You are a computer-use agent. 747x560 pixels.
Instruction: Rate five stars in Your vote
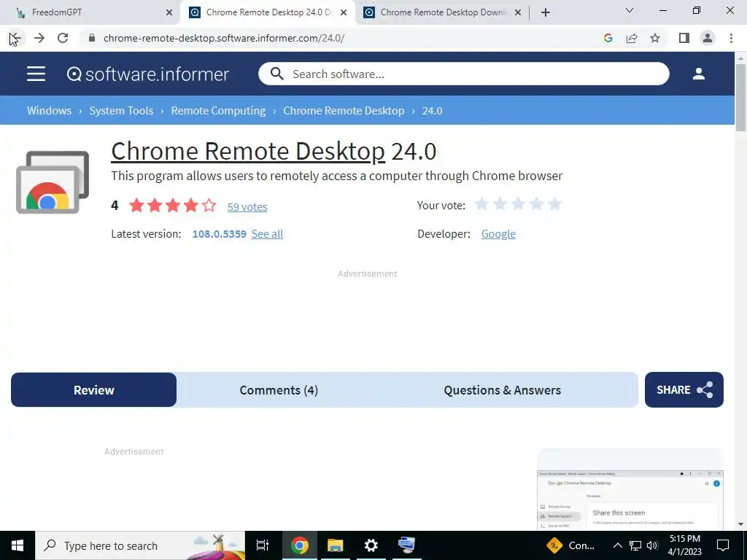click(554, 205)
